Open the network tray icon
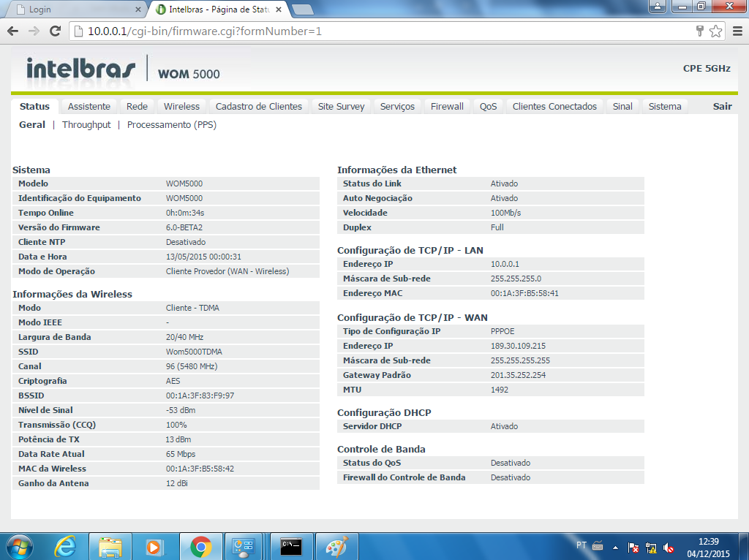The width and height of the screenshot is (749, 560). (651, 548)
